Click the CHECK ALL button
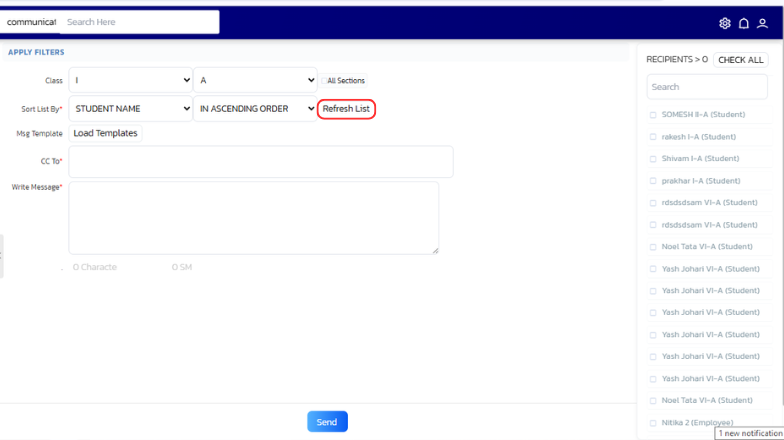The width and height of the screenshot is (784, 440). tap(740, 60)
